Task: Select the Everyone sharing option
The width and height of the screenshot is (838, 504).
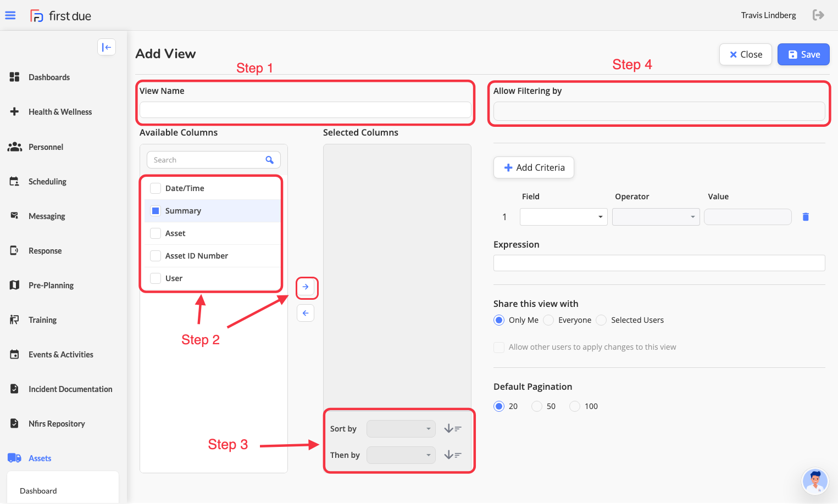Action: pyautogui.click(x=548, y=320)
